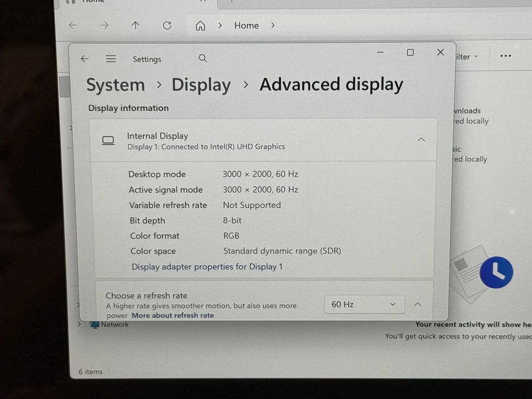Click the Settings back arrow icon
Image resolution: width=532 pixels, height=399 pixels.
tap(85, 59)
